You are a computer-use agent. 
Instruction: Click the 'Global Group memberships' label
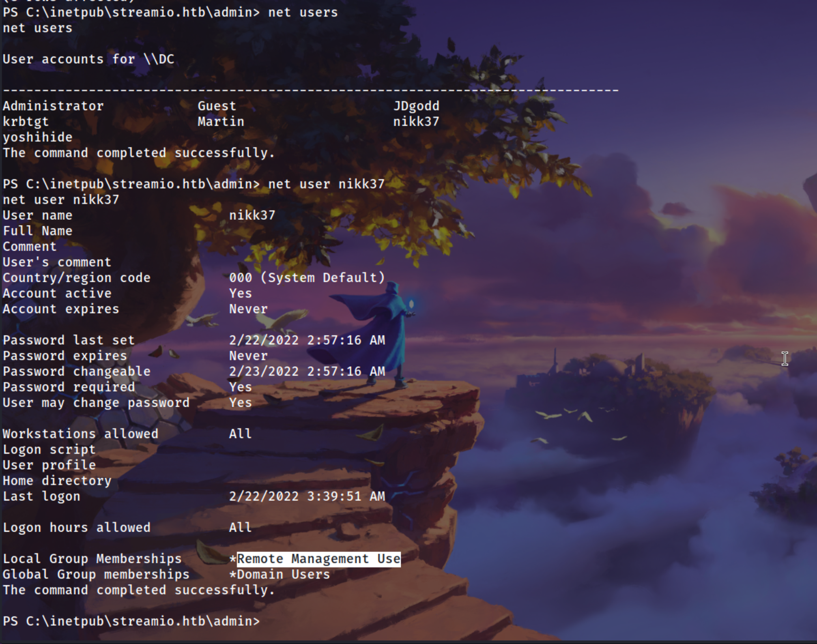click(x=96, y=574)
